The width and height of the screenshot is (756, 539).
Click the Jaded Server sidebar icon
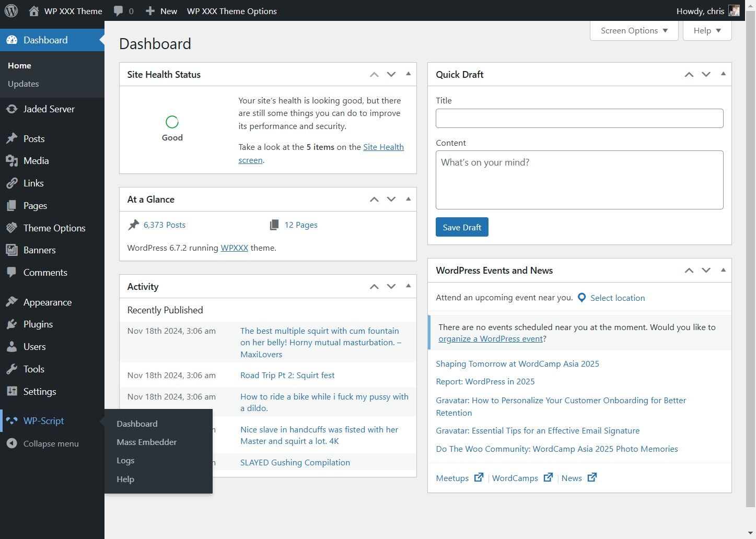tap(11, 109)
